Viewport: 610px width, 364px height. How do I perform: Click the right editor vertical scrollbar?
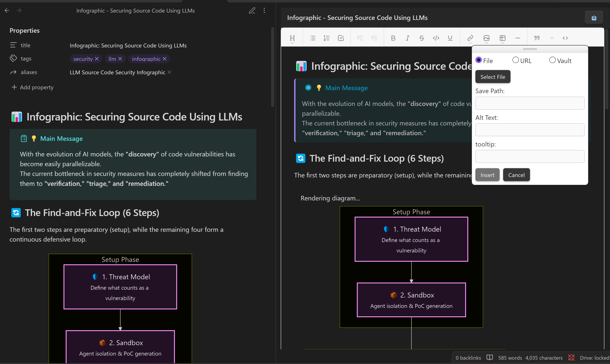[607, 69]
